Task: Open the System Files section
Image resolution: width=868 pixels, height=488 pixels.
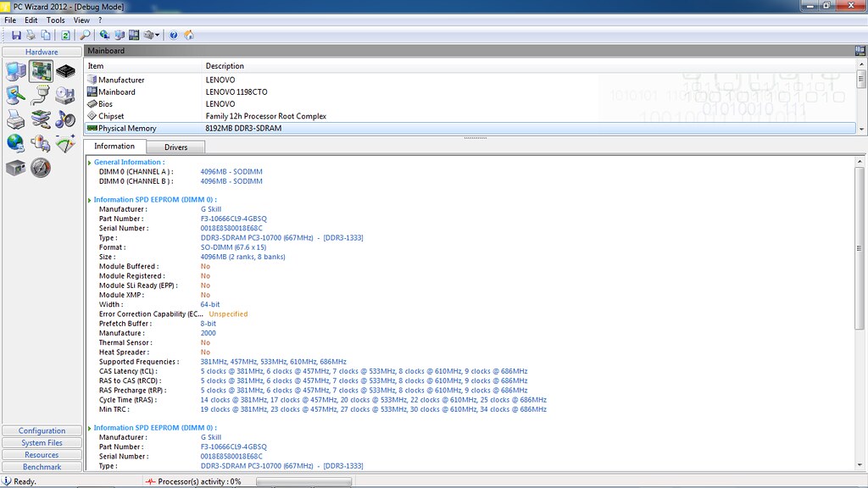Action: coord(42,442)
